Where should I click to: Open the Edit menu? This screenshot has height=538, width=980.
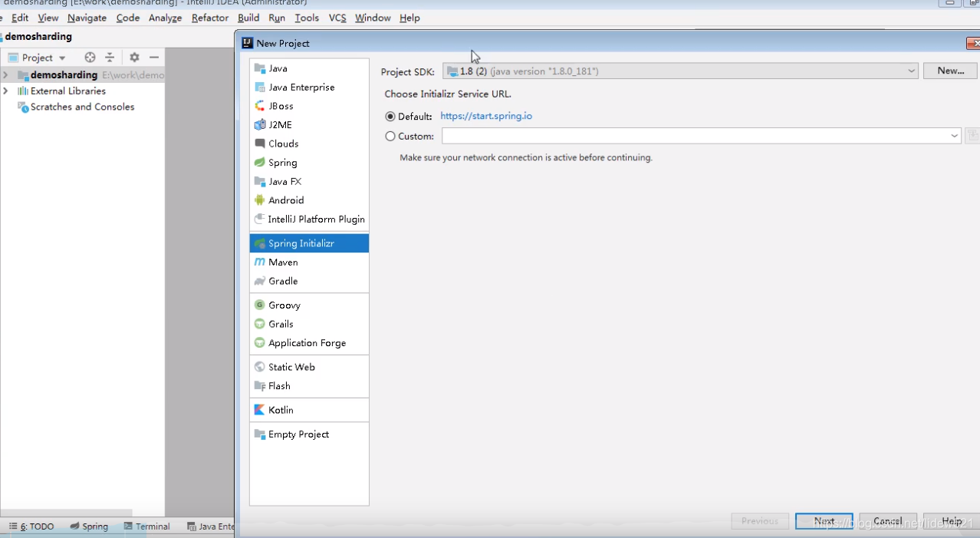point(20,18)
